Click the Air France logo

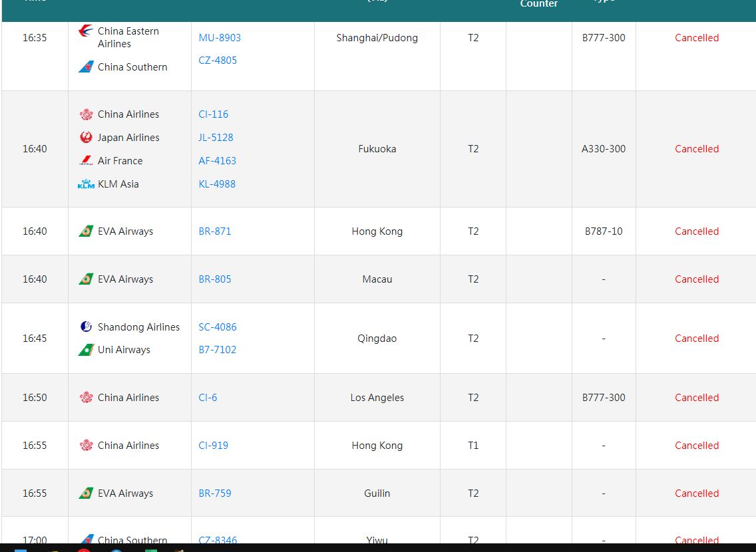coord(86,160)
